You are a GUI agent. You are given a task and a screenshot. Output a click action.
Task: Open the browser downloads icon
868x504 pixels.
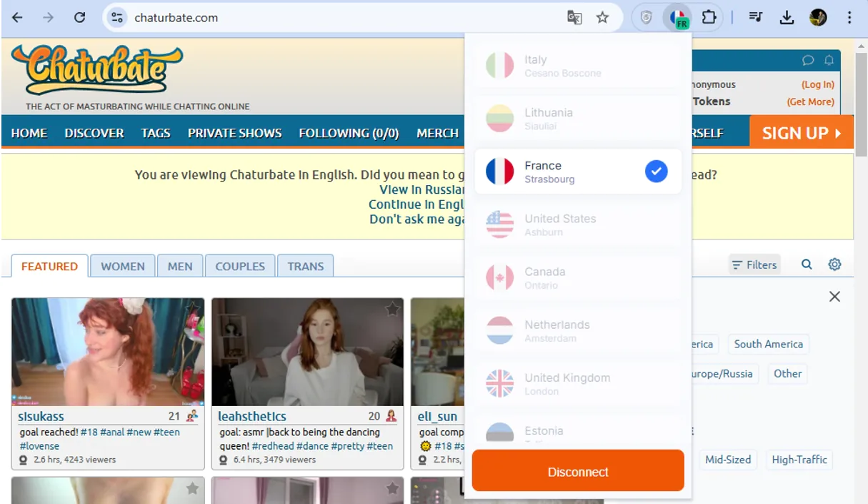tap(787, 18)
